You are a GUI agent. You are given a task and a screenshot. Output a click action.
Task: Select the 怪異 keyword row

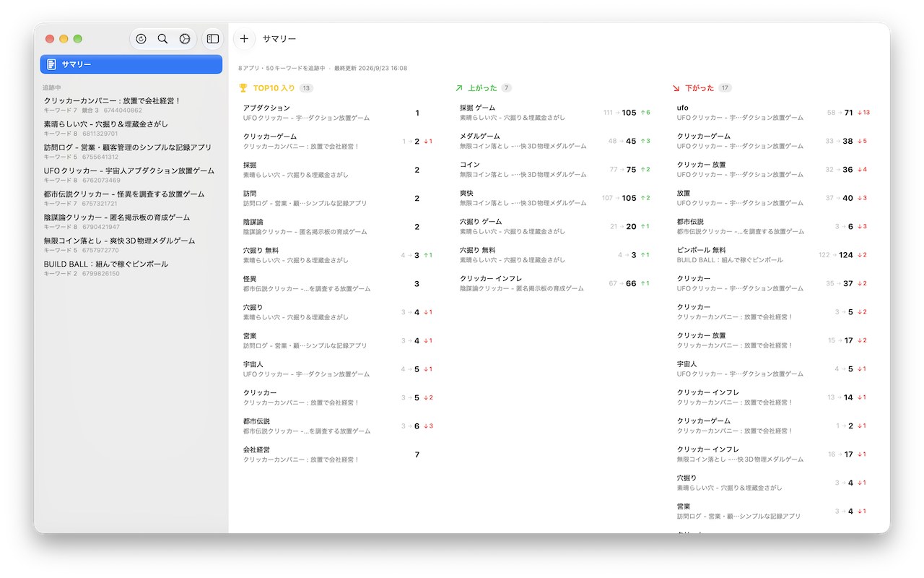pyautogui.click(x=337, y=284)
